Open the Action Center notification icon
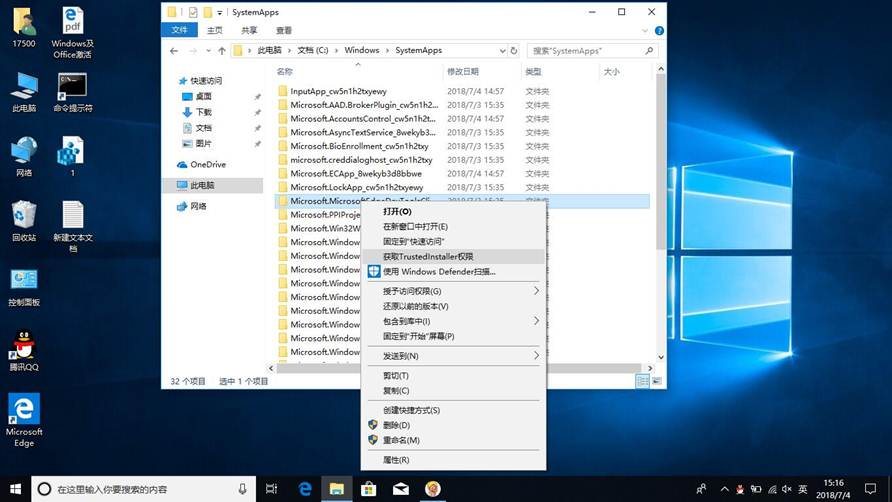This screenshot has height=502, width=892. (x=870, y=489)
